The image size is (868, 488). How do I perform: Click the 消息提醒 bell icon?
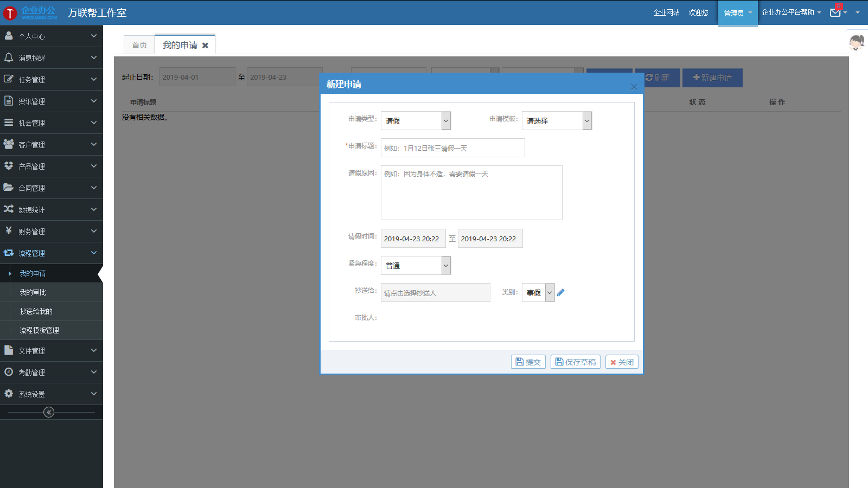click(9, 57)
